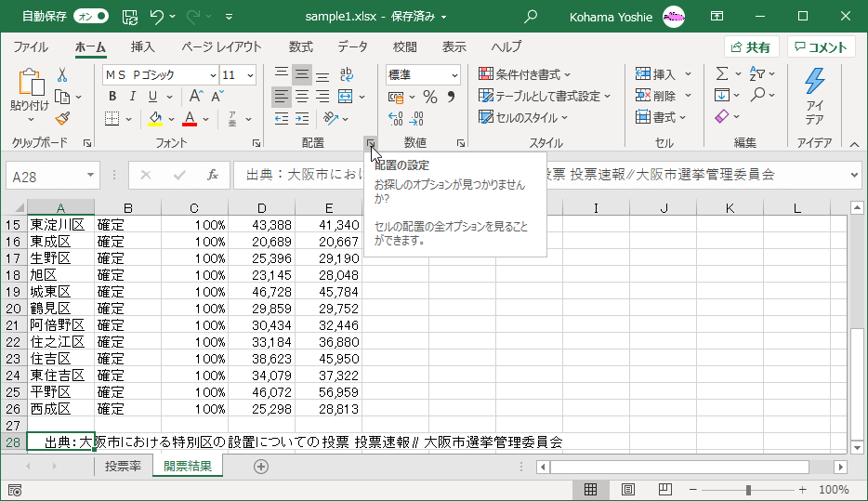Expand cell styles menu
This screenshot has width=868, height=501.
pyautogui.click(x=523, y=118)
